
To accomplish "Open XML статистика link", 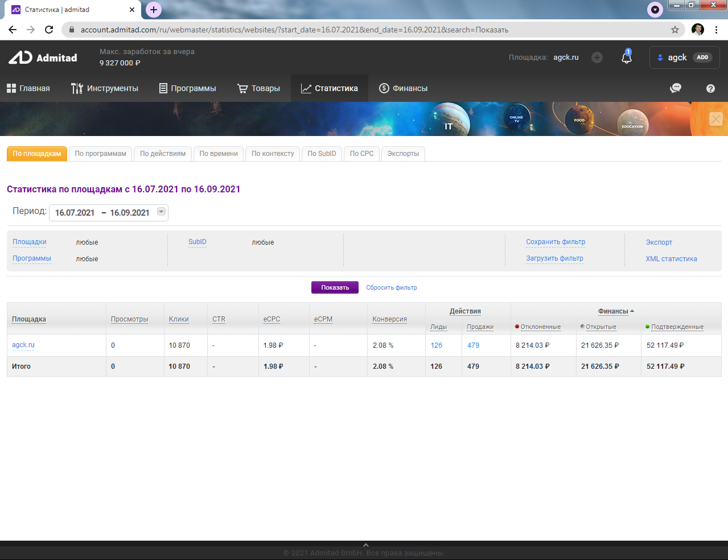I will point(672,259).
